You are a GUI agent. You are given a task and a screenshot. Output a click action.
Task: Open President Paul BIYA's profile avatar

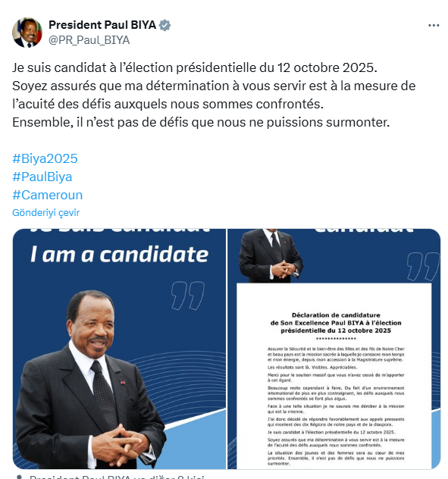click(27, 33)
